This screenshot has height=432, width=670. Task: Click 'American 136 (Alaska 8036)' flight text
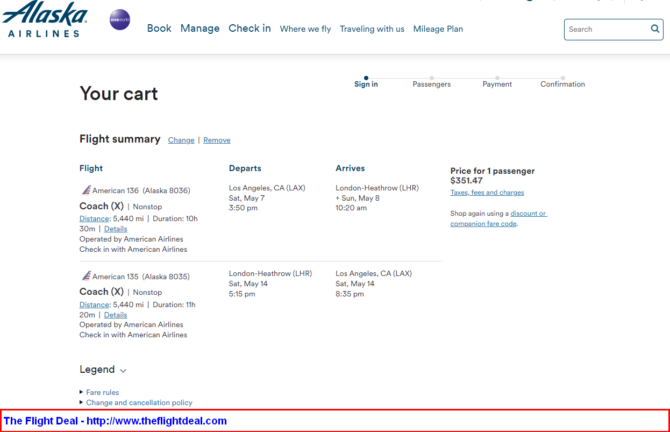[x=141, y=191]
